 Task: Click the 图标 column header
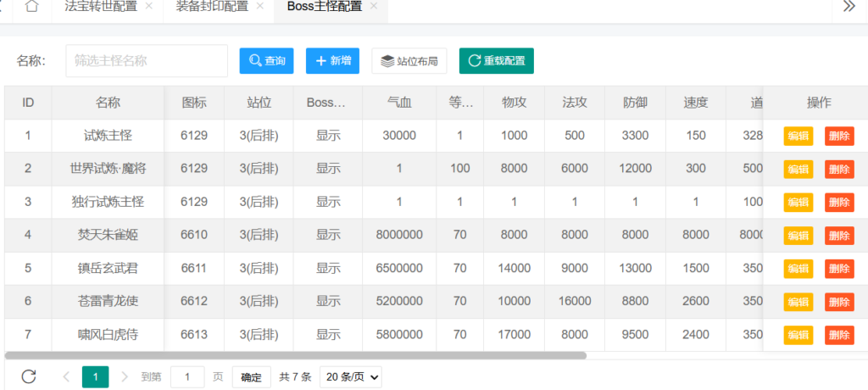[x=194, y=103]
